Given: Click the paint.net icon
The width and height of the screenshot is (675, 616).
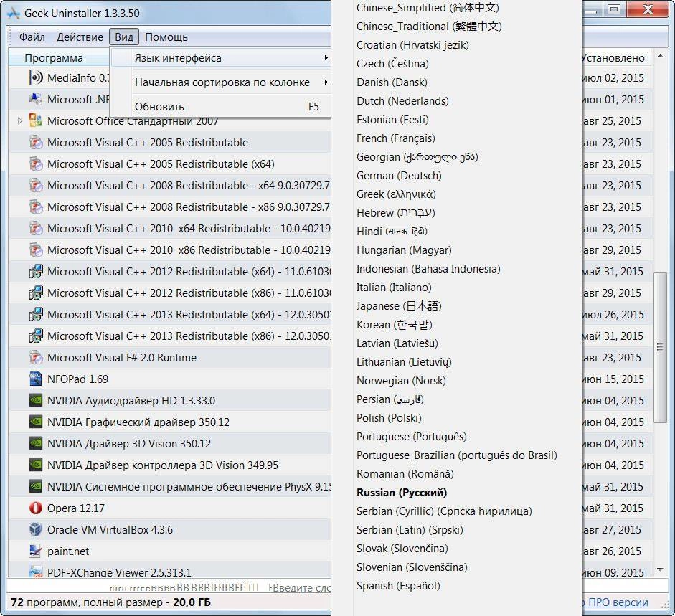Looking at the screenshot, I should 36,551.
